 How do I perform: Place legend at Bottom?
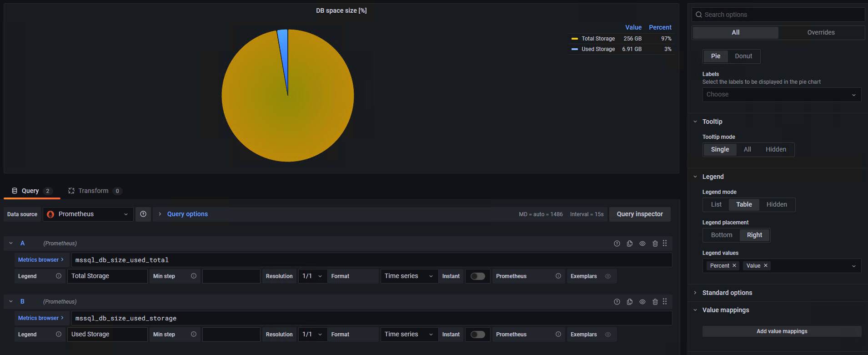[722, 235]
